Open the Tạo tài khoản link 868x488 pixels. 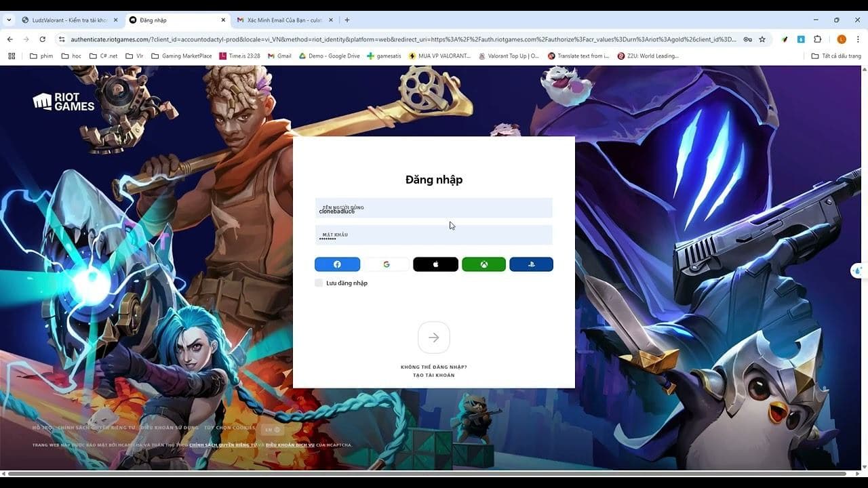coord(434,375)
